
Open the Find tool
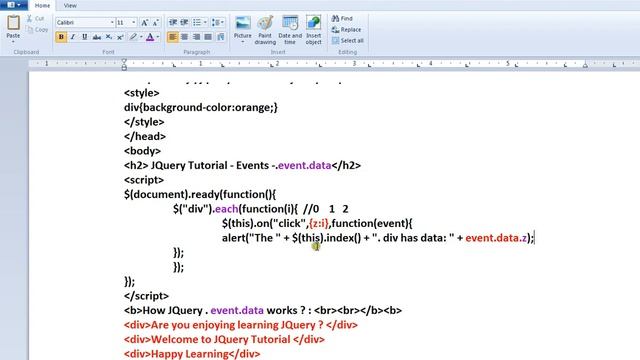(x=342, y=18)
